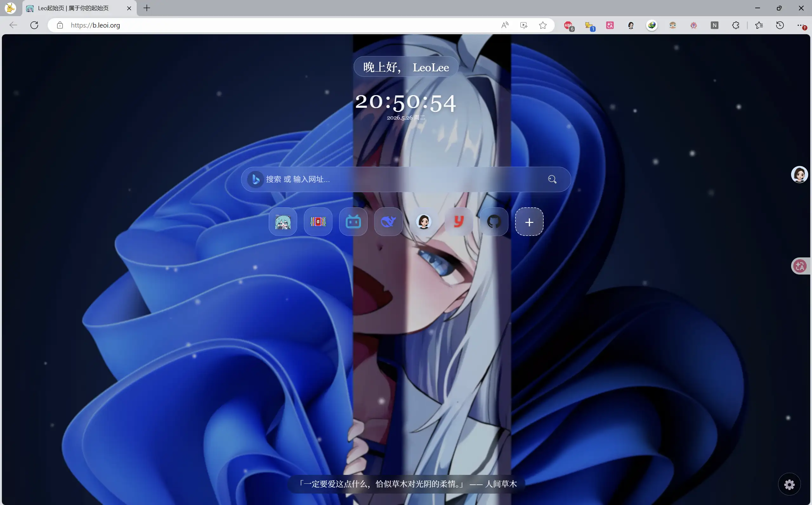This screenshot has width=812, height=505.
Task: Open the girl avatar extension in the toolbar
Action: pyautogui.click(x=631, y=25)
